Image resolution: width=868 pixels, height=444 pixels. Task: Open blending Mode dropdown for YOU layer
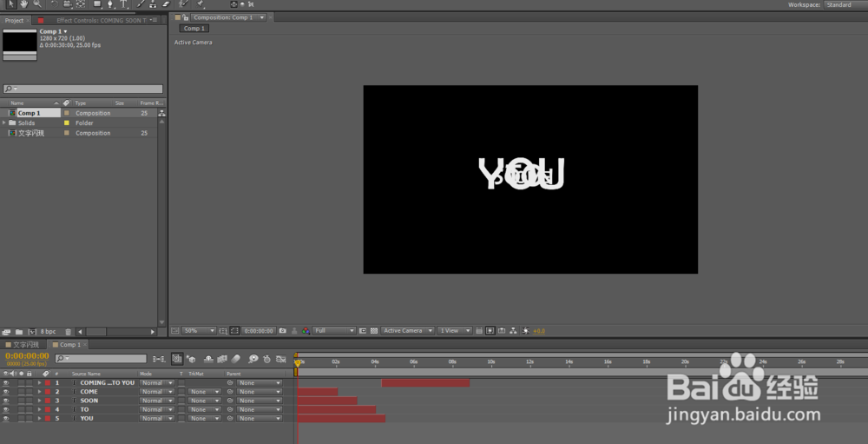[x=156, y=419]
